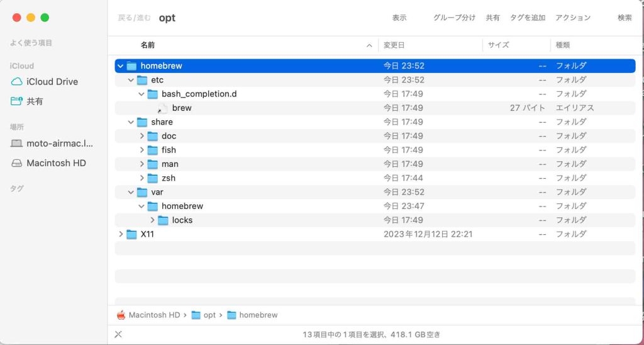Click the fish folder icon

click(153, 150)
